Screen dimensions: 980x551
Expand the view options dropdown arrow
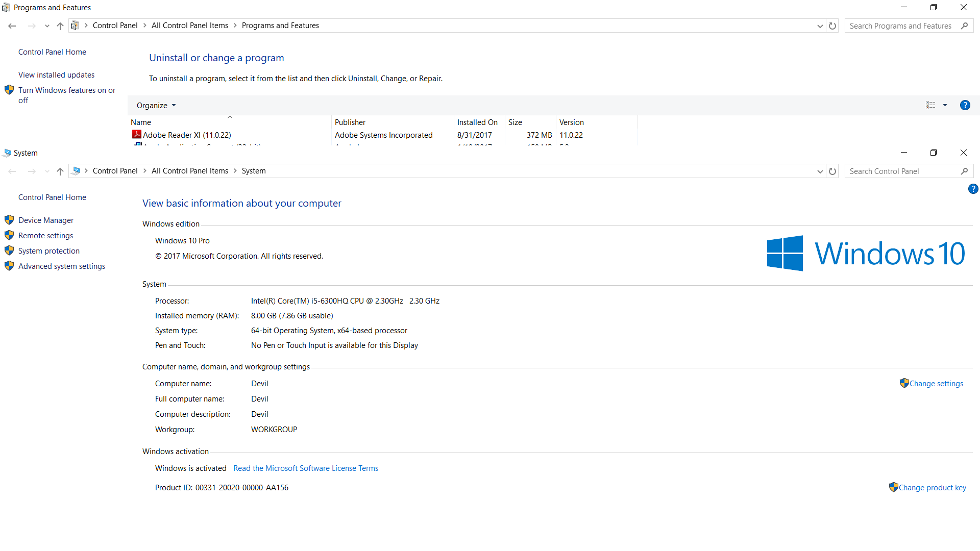click(945, 105)
